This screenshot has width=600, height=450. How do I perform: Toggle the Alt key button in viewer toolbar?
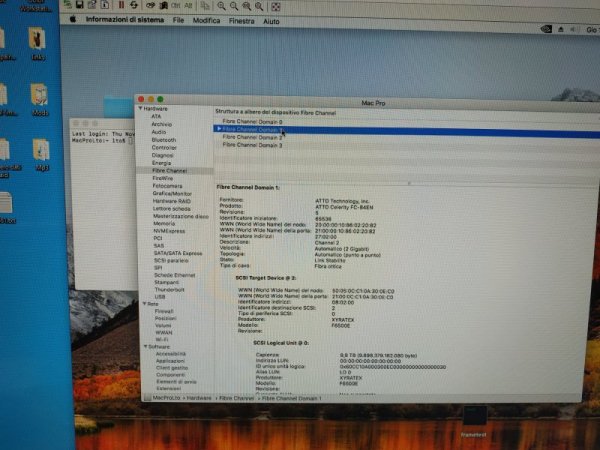pos(188,6)
